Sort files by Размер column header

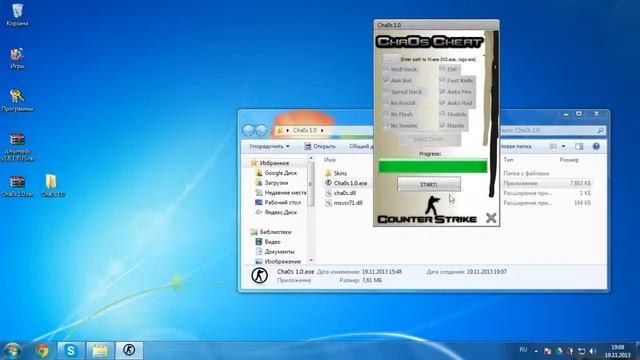tap(569, 160)
